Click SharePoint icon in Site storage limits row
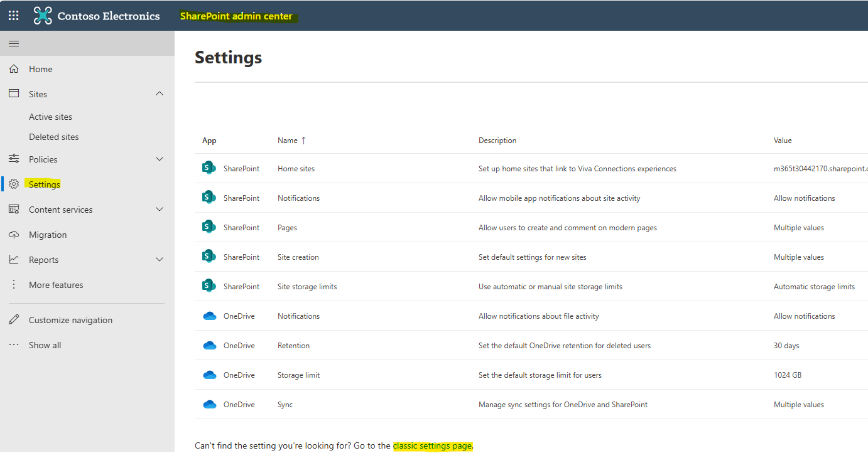868x453 pixels. click(209, 286)
